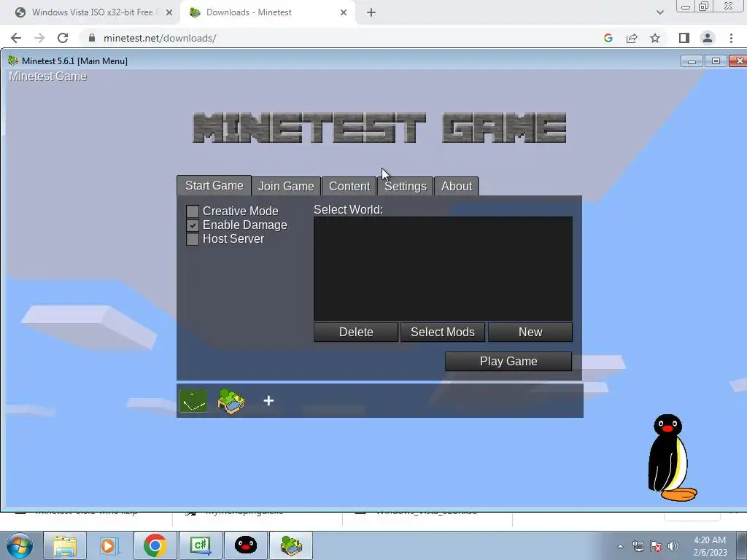Reload the minetest.net downloads page
Screen dimensions: 747x560
pos(63,38)
